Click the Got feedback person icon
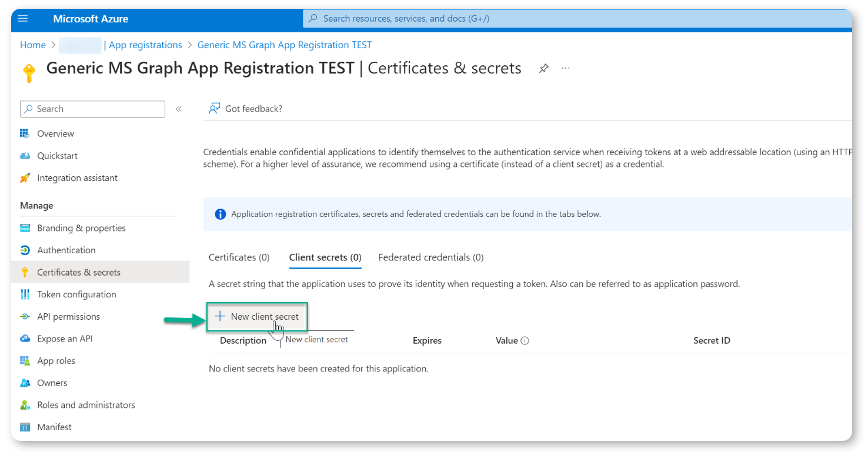The image size is (868, 459). pyautogui.click(x=215, y=109)
